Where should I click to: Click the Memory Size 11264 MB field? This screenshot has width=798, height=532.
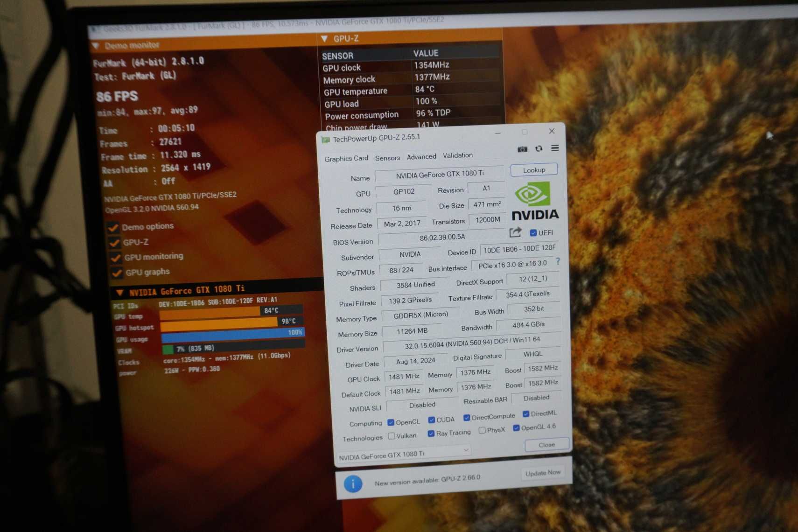(x=412, y=331)
